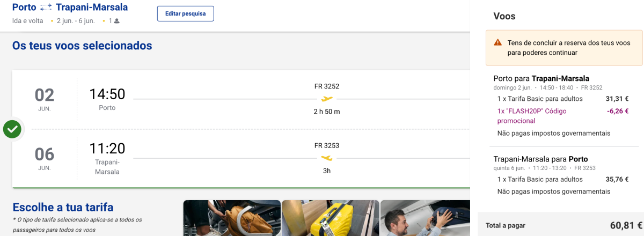
Task: Click the Trapani-Marsala para Porto summary heading
Action: coord(540,159)
